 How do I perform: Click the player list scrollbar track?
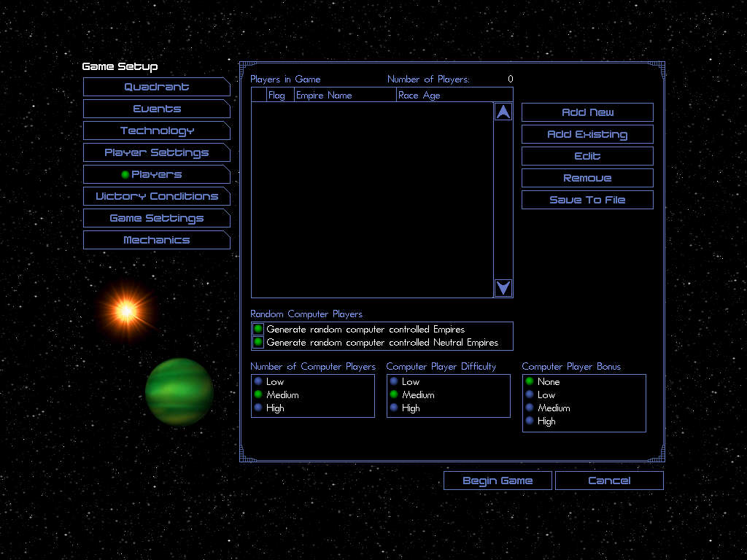click(x=503, y=200)
